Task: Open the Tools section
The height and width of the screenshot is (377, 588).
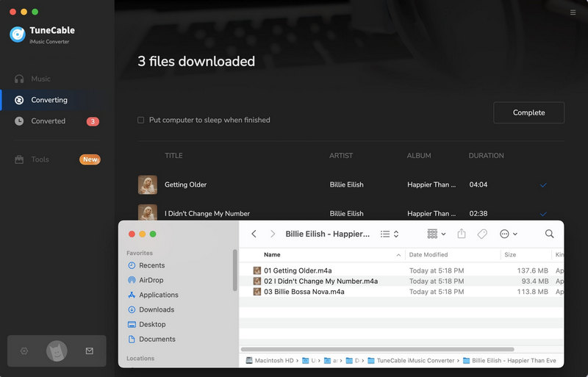Action: click(x=40, y=159)
